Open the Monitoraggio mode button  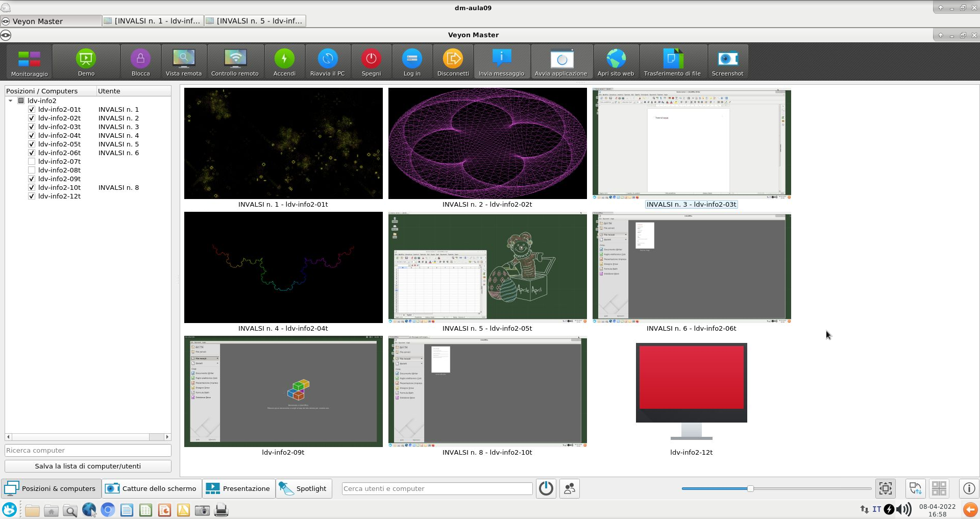[x=29, y=62]
